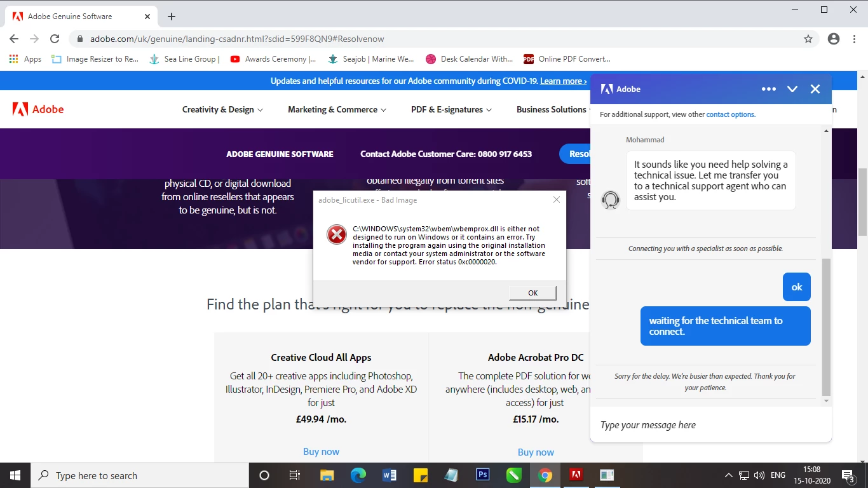
Task: Open the notification center icon
Action: click(x=848, y=475)
